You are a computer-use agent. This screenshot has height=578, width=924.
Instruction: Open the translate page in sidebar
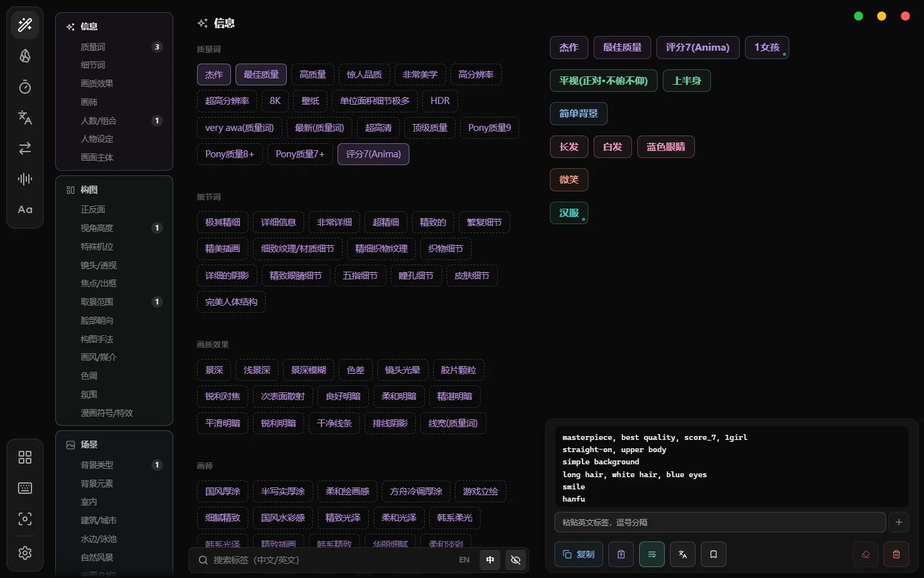(25, 118)
